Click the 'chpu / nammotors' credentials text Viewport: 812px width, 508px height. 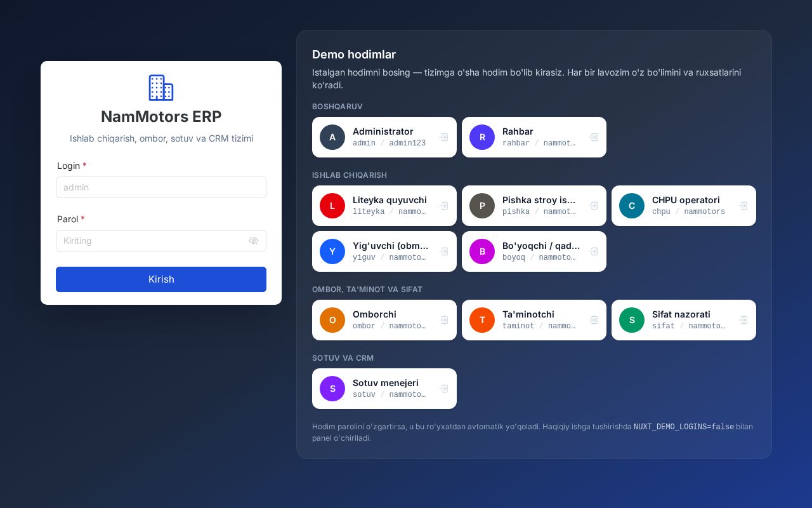coord(688,212)
